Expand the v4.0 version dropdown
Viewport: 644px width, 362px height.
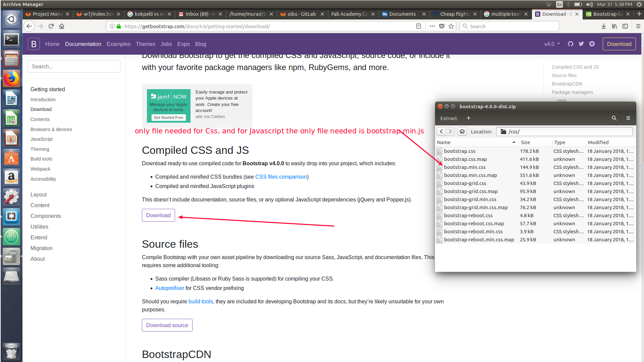[552, 44]
